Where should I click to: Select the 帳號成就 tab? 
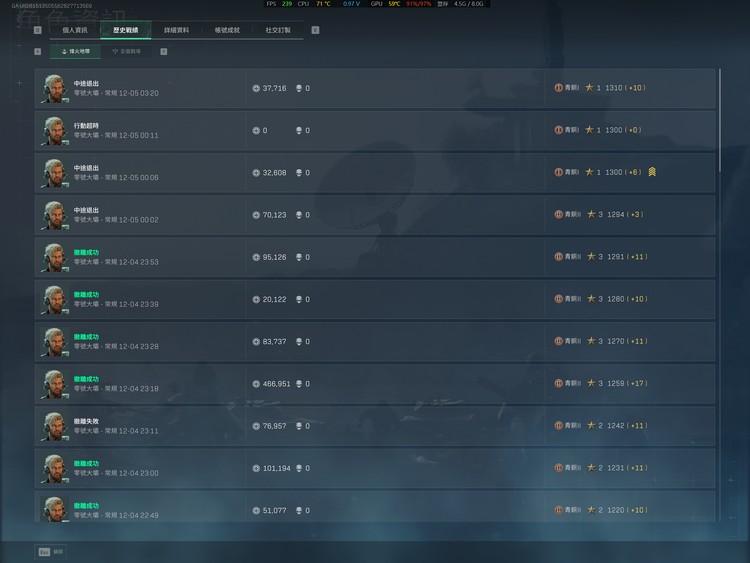coord(227,30)
